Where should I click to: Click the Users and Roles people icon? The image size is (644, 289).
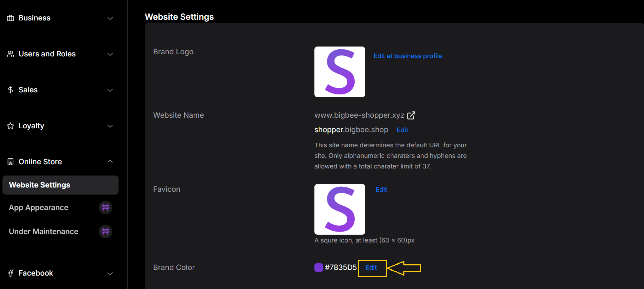coord(11,54)
